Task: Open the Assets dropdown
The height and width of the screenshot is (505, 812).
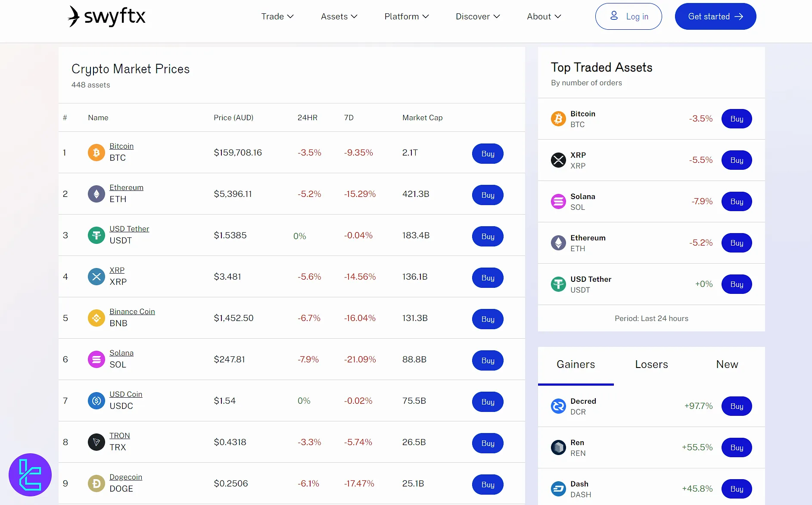Action: (x=339, y=16)
